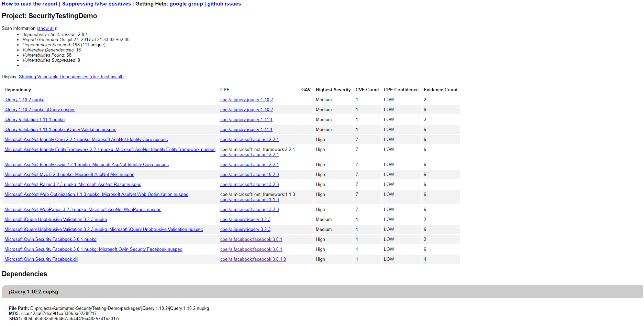Screen dimensions: 644x326
Task: Click the MD5 hash value text
Action: (x=59, y=314)
